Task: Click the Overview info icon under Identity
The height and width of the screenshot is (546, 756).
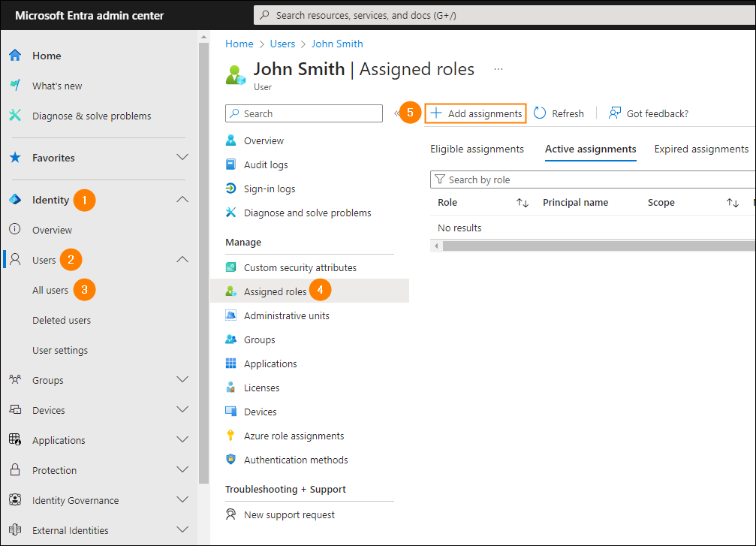Action: [x=15, y=229]
